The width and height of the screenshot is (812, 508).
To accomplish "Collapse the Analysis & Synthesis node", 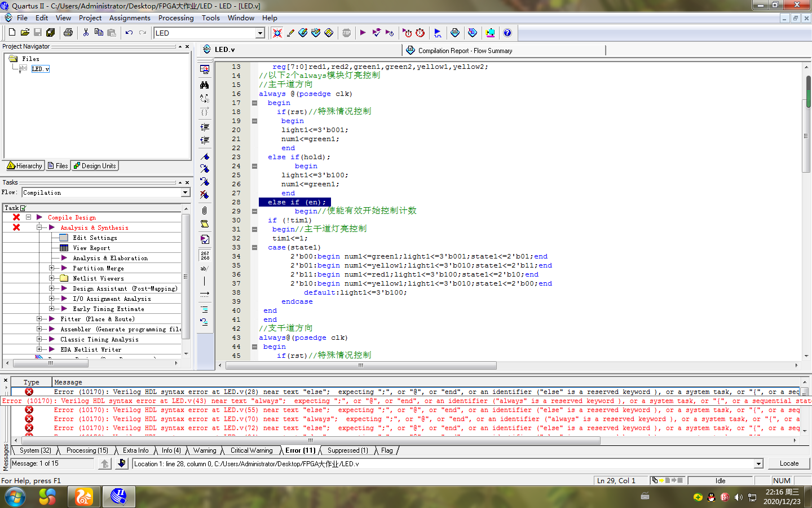I will point(39,227).
